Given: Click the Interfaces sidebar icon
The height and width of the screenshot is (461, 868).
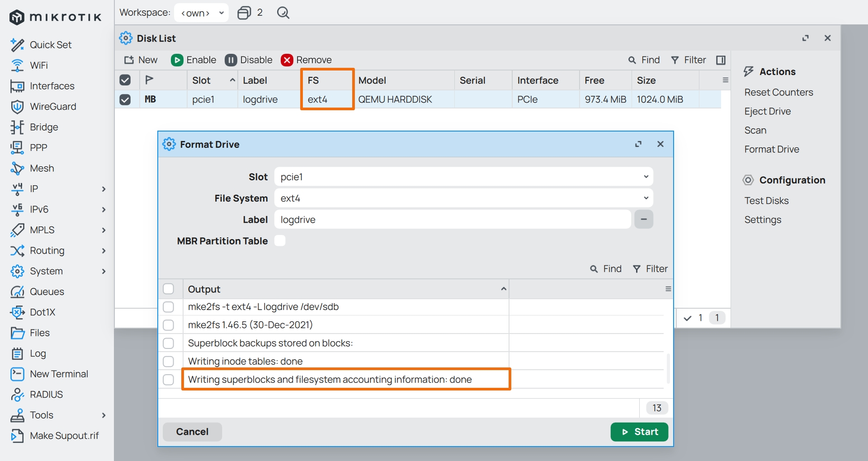Looking at the screenshot, I should (17, 86).
